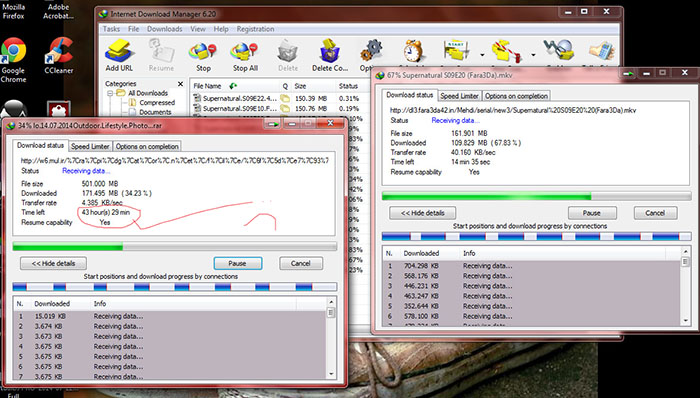The image size is (700, 398).
Task: Switch to Speed Limiter tab in Supernatural dialog
Action: pos(459,96)
